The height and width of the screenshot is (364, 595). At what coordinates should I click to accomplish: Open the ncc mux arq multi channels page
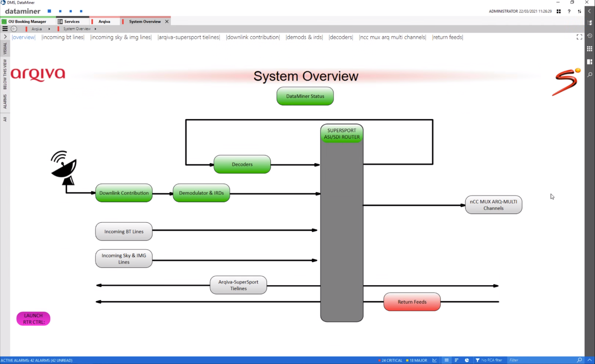tap(392, 37)
